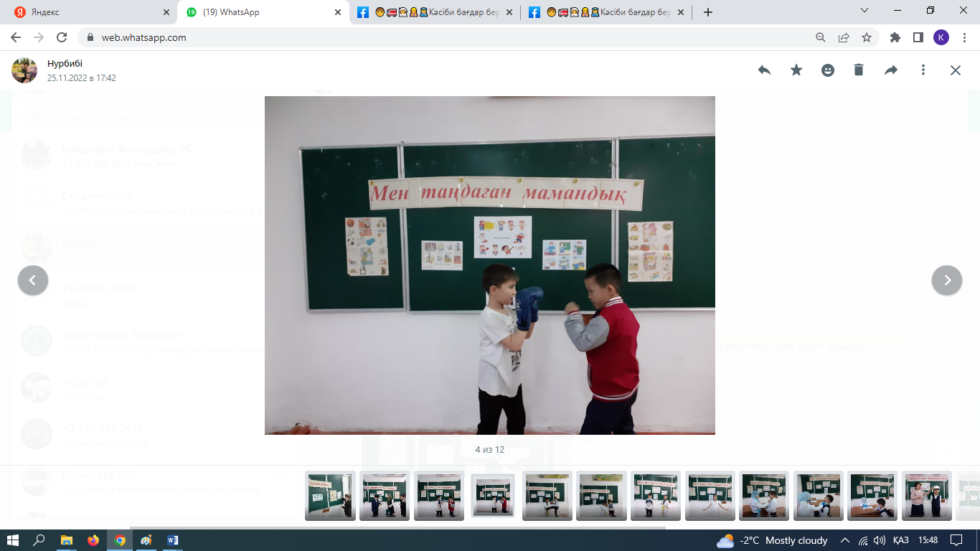The image size is (980, 551).
Task: Launch Firefox from the taskbar
Action: coord(93,540)
